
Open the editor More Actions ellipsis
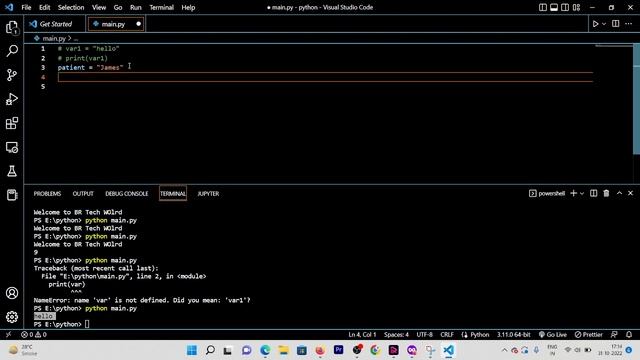[x=629, y=24]
